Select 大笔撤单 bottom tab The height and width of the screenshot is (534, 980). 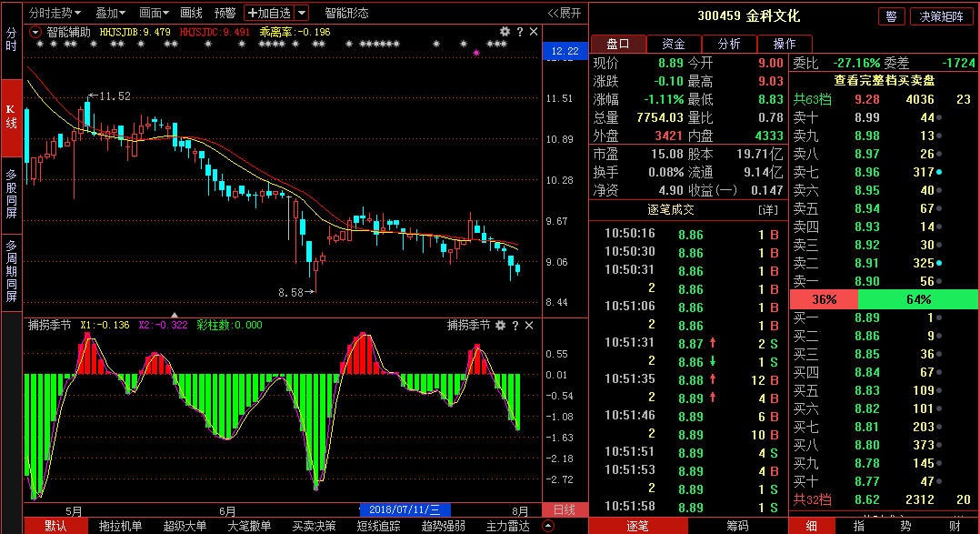pyautogui.click(x=249, y=526)
